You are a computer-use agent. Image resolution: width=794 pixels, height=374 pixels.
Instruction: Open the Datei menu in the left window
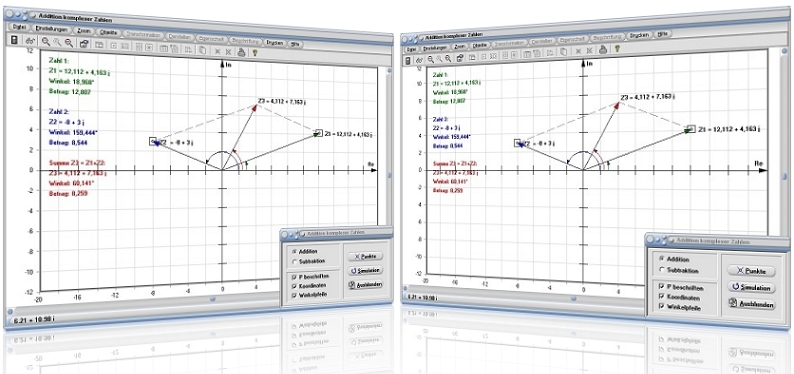tap(19, 27)
